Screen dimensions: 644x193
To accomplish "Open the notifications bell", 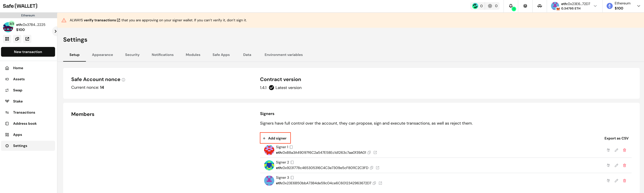I will (x=511, y=6).
